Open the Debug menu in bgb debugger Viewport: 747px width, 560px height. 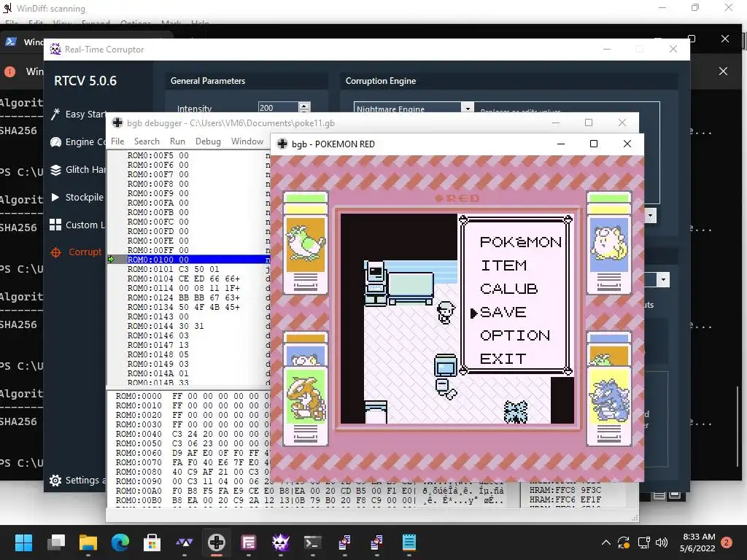(208, 141)
